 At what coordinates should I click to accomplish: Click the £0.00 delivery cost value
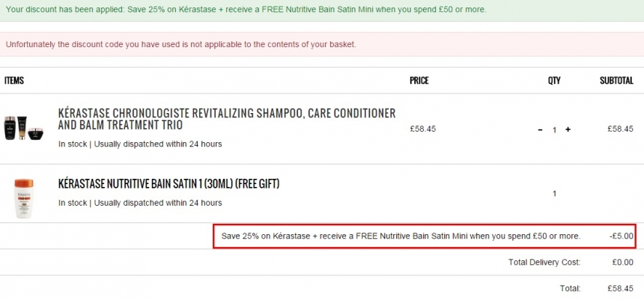click(x=622, y=263)
